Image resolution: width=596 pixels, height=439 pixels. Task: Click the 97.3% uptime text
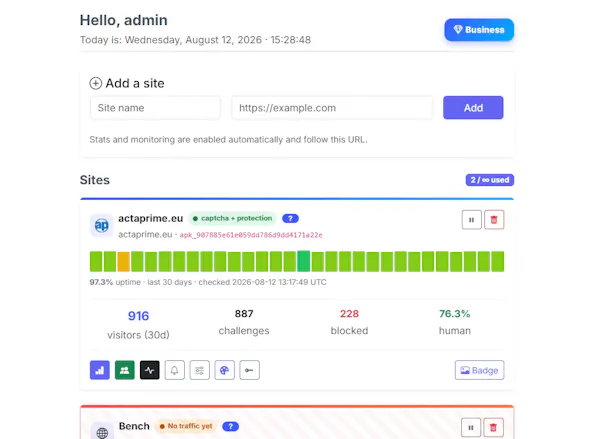(x=115, y=282)
